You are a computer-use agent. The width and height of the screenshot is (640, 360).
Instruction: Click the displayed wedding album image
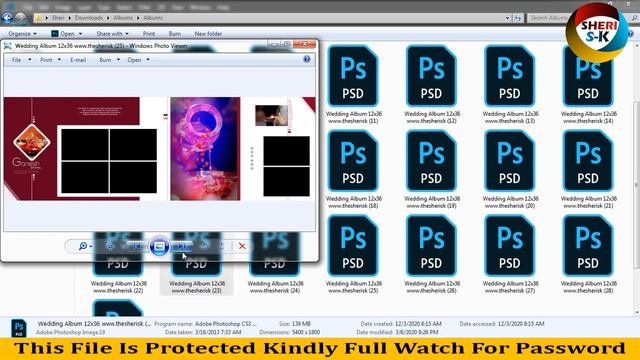160,149
